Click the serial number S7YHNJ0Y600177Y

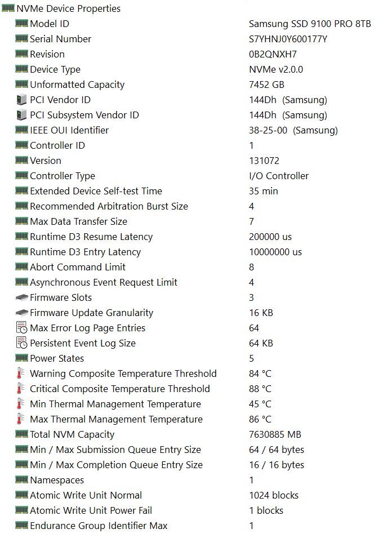pyautogui.click(x=288, y=39)
